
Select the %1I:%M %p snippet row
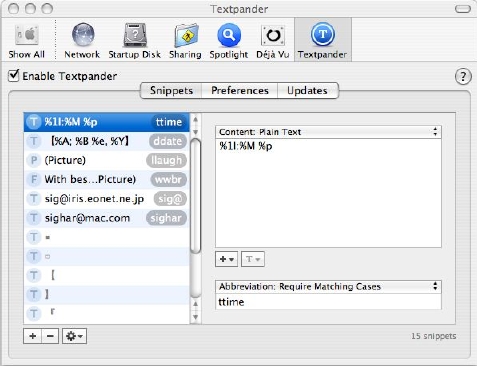107,122
